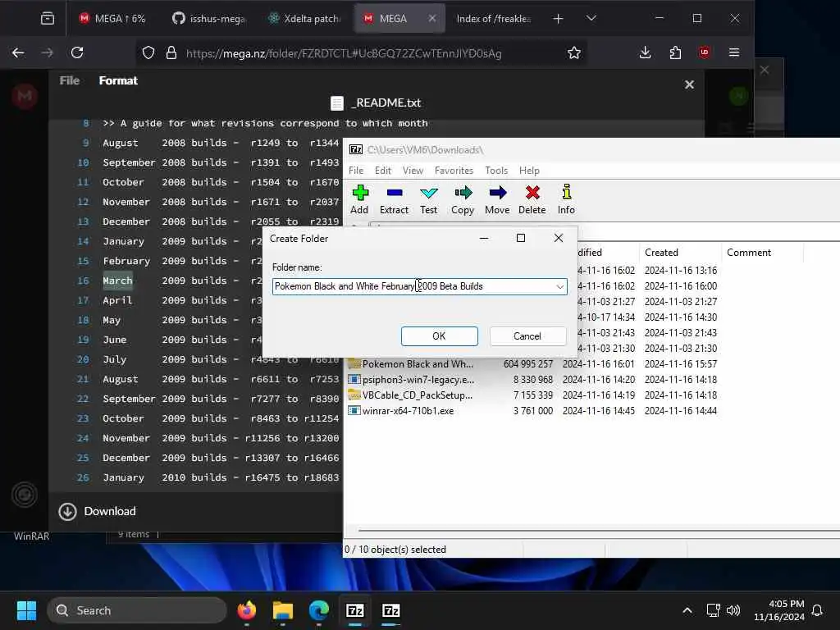Open the File menu in 7-Zip

click(x=356, y=171)
